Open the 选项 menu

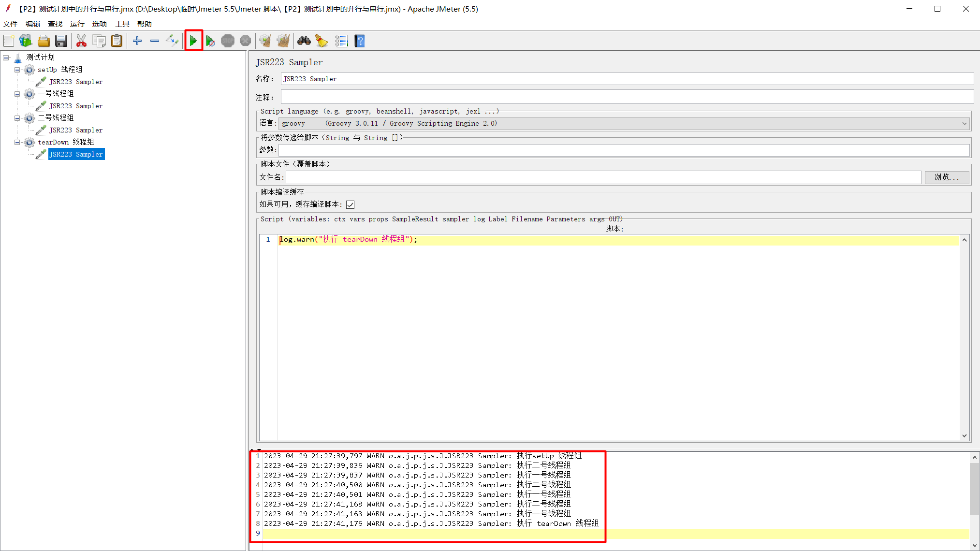(x=100, y=24)
